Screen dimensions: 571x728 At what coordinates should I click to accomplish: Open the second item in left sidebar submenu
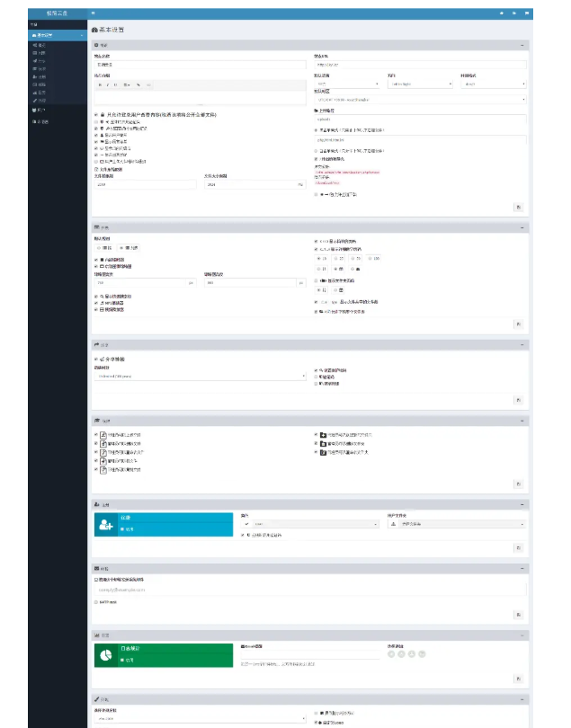(x=41, y=52)
